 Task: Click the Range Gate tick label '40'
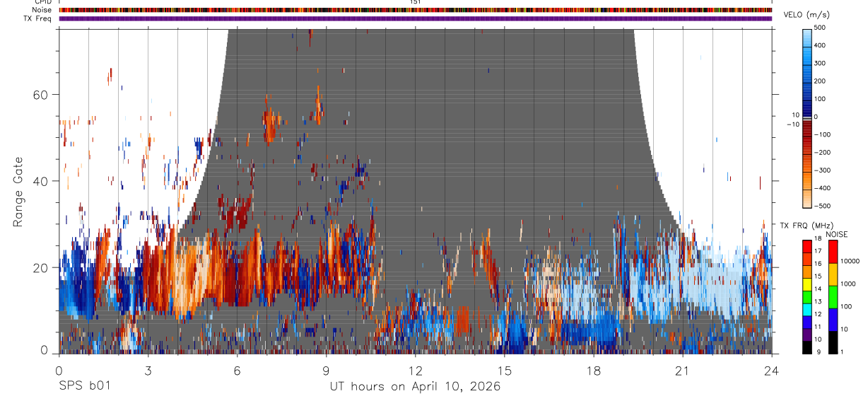(41, 181)
